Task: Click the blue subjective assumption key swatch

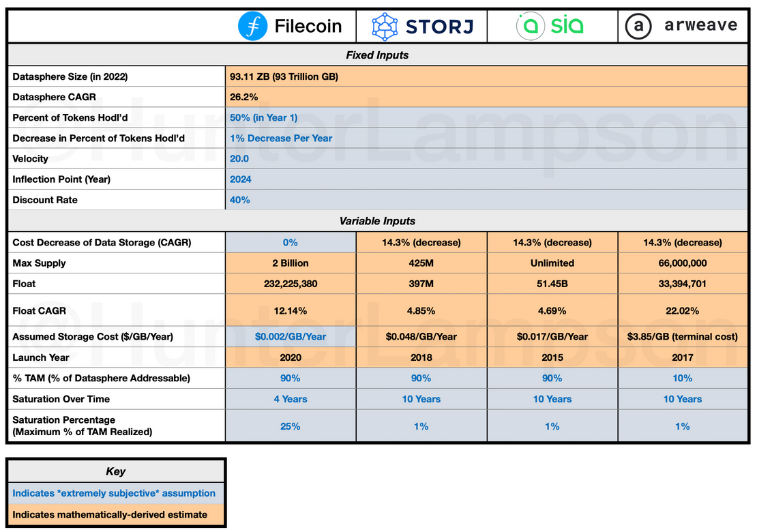Action: pyautogui.click(x=115, y=493)
